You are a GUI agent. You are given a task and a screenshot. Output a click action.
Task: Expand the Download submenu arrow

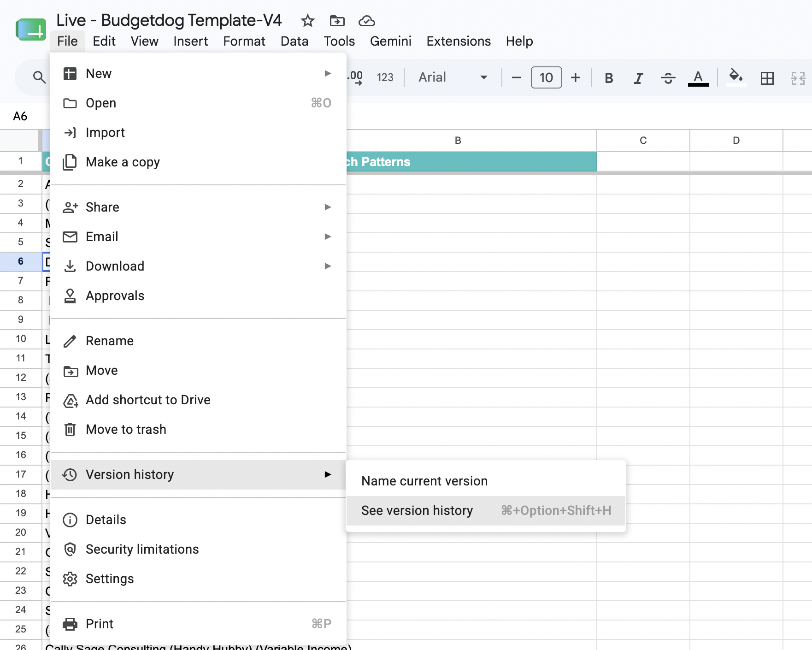328,266
